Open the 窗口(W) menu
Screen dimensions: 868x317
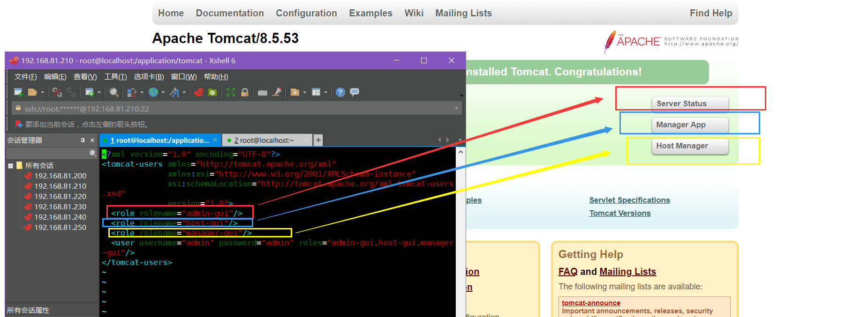tap(184, 77)
